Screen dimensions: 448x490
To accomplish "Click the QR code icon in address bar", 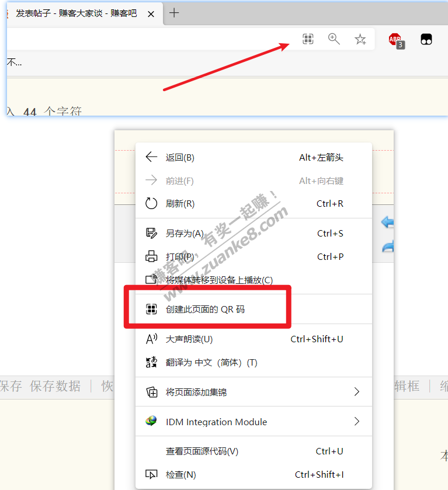I will (x=308, y=39).
